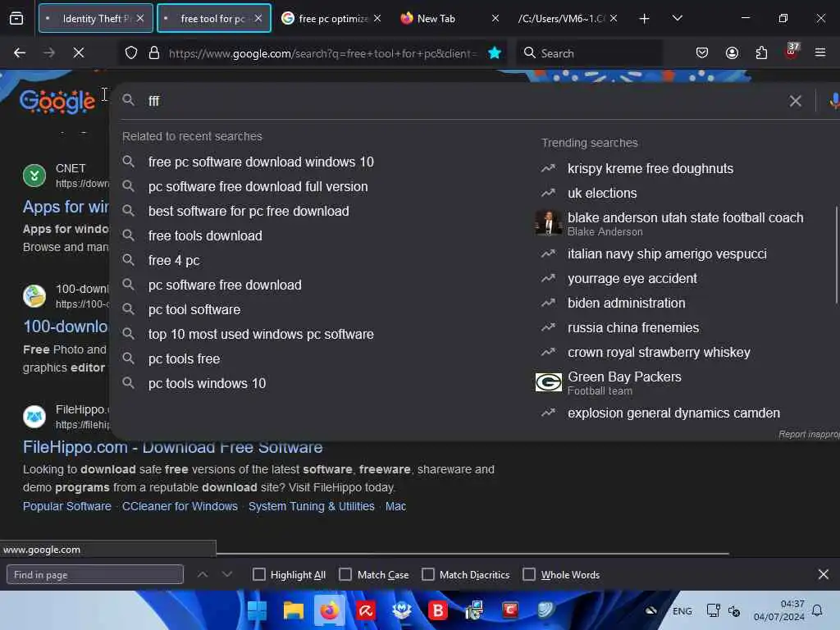The width and height of the screenshot is (840, 630).
Task: Click the Firefox taskbar icon
Action: pos(329,610)
